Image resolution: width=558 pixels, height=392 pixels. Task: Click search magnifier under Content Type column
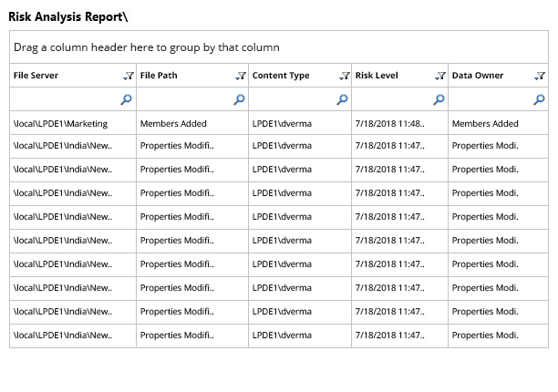(342, 99)
